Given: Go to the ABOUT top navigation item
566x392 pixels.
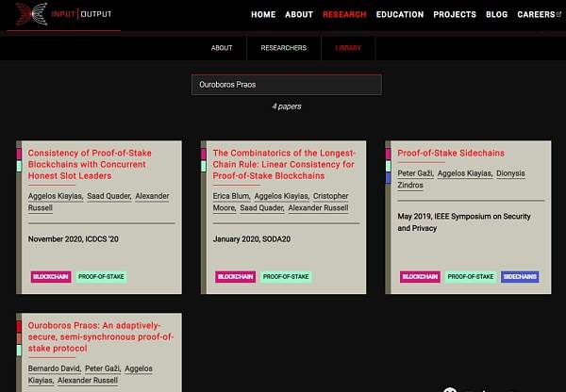Looking at the screenshot, I should pos(299,14).
